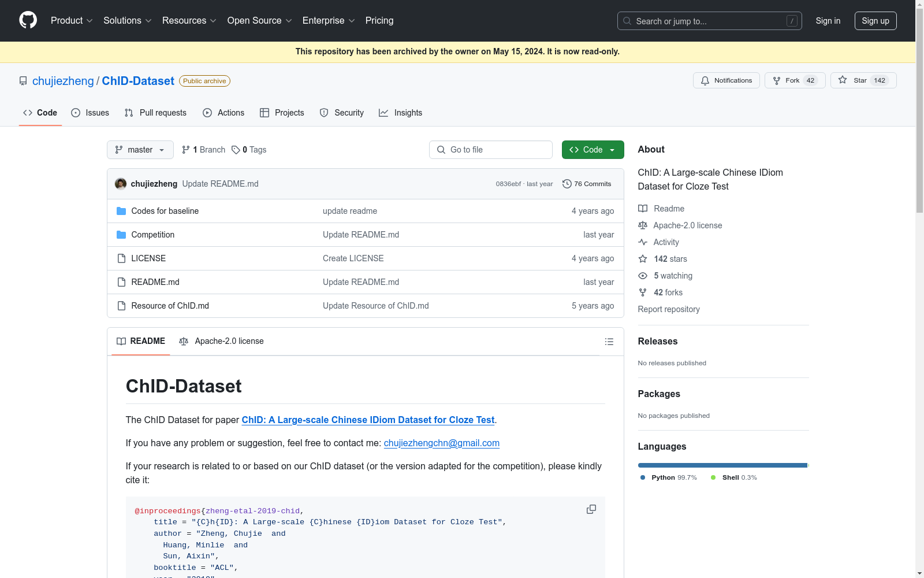Open the Enterprise dropdown
The width and height of the screenshot is (924, 578).
pos(329,21)
